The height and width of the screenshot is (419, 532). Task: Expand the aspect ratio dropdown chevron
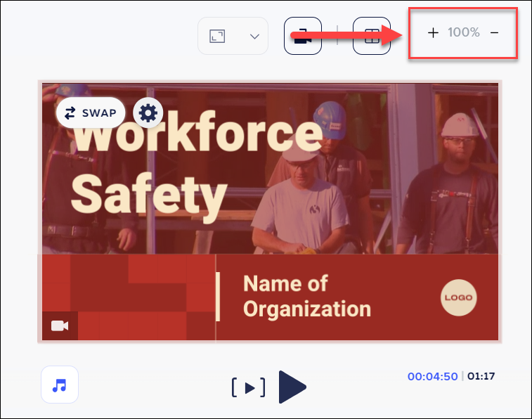tap(255, 37)
